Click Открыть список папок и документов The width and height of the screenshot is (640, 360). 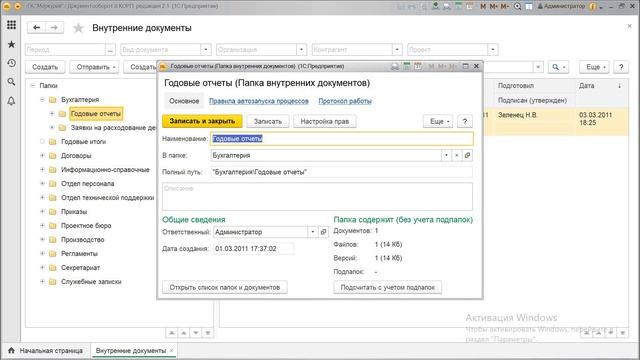(224, 287)
